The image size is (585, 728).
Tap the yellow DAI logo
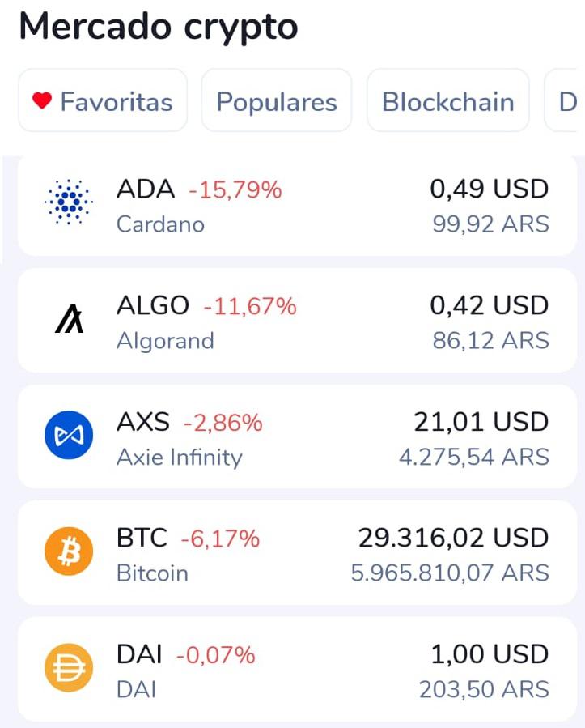[69, 667]
